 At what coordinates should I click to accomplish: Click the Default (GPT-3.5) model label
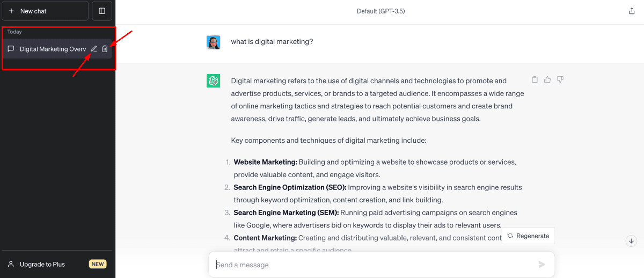click(x=380, y=11)
